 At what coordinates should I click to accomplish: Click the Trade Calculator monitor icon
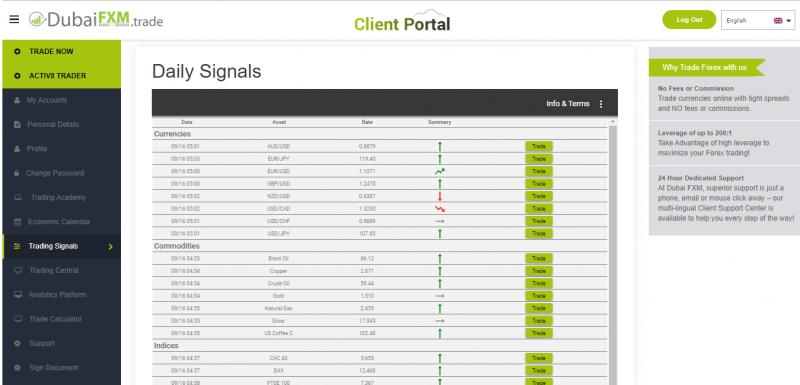(x=18, y=319)
